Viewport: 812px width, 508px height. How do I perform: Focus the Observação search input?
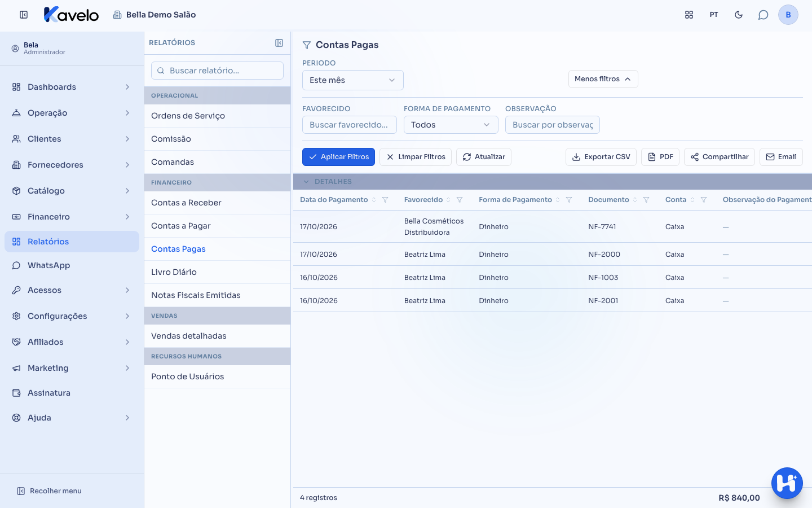point(553,125)
